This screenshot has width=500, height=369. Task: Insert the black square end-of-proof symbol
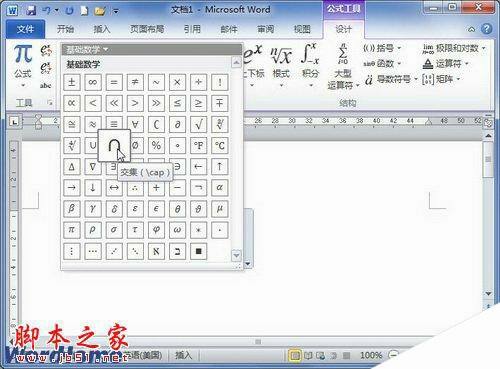198,251
